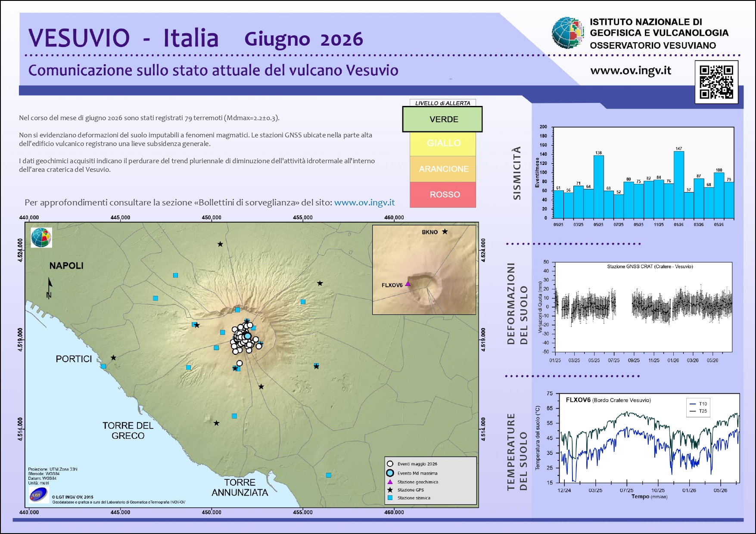Viewport: 756px width, 534px height.
Task: Click the LGT laboratory logo on the map
Action: click(x=39, y=494)
